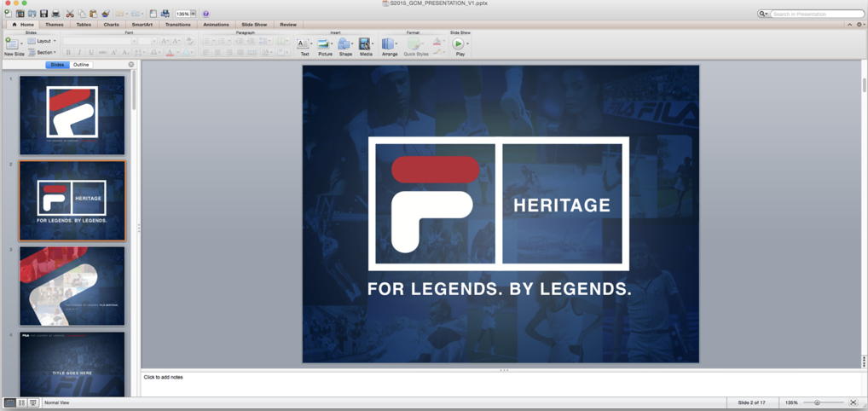Go to the Transitions tab
Screen dimensions: 868x411
pyautogui.click(x=177, y=25)
